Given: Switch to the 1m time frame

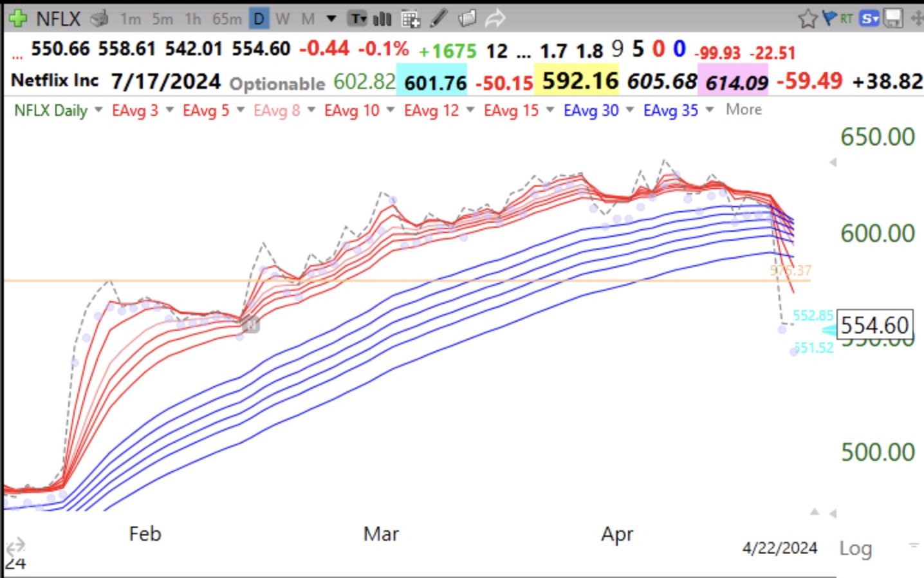Looking at the screenshot, I should pyautogui.click(x=131, y=19).
